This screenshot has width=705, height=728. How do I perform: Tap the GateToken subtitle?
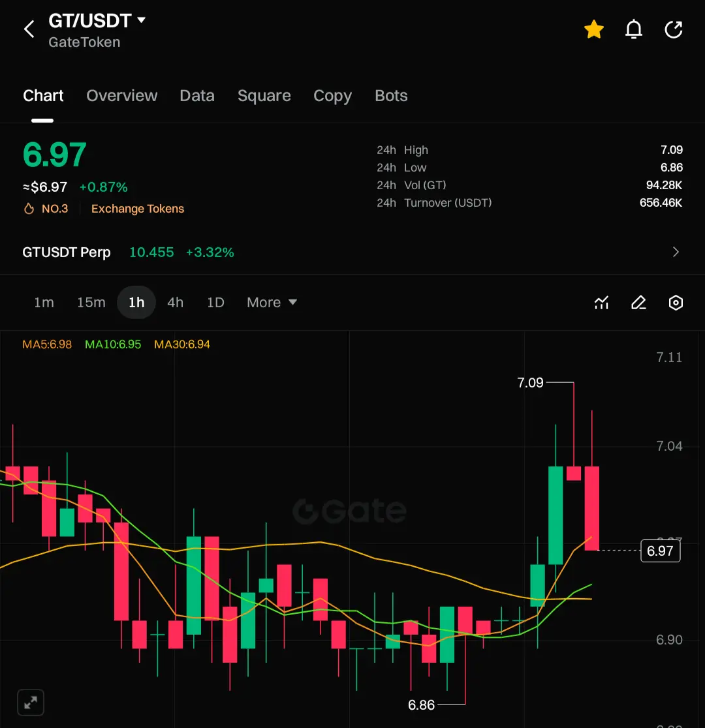point(84,42)
